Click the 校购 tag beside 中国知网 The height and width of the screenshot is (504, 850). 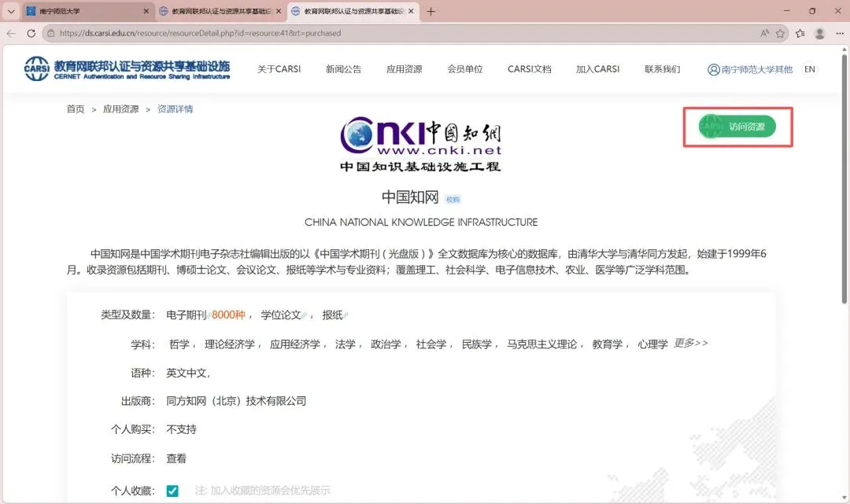click(453, 200)
